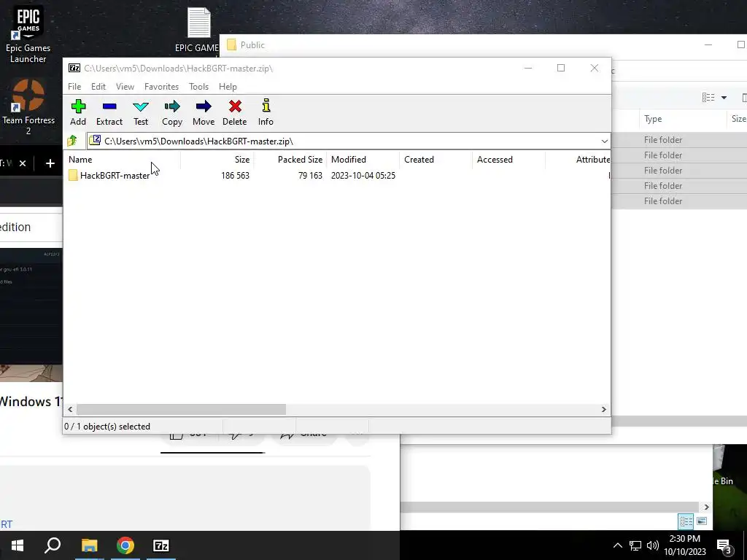This screenshot has height=560, width=747.
Task: Select the HackBGRT-master folder icon
Action: (73, 175)
